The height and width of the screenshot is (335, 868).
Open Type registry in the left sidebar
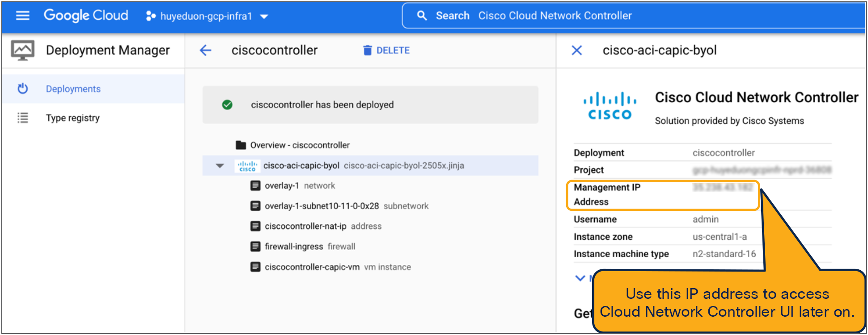coord(93,118)
